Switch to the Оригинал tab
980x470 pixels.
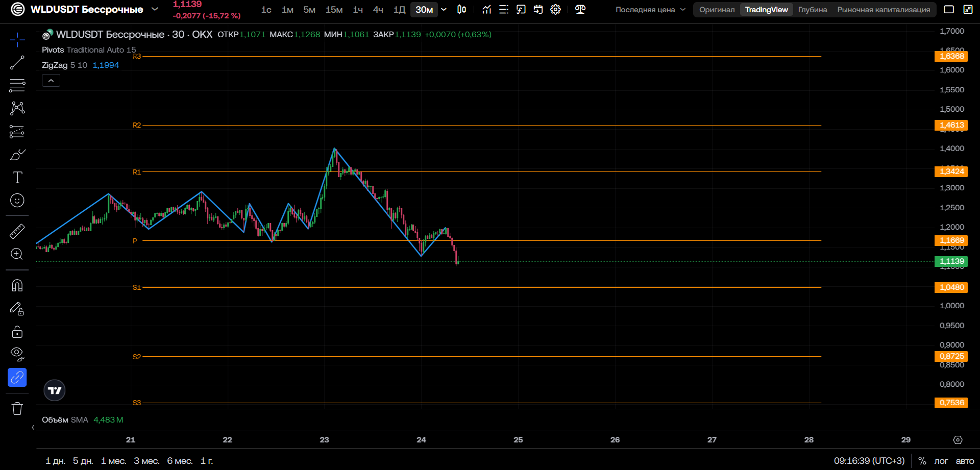[717, 9]
